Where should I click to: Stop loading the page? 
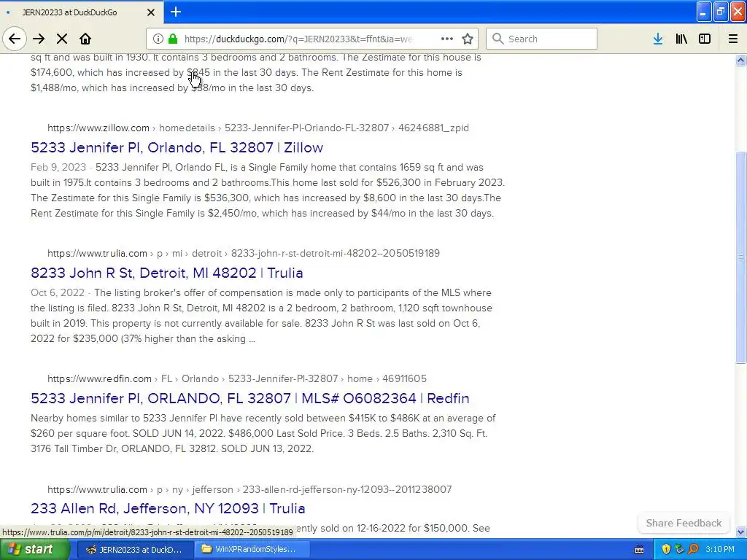click(x=62, y=39)
